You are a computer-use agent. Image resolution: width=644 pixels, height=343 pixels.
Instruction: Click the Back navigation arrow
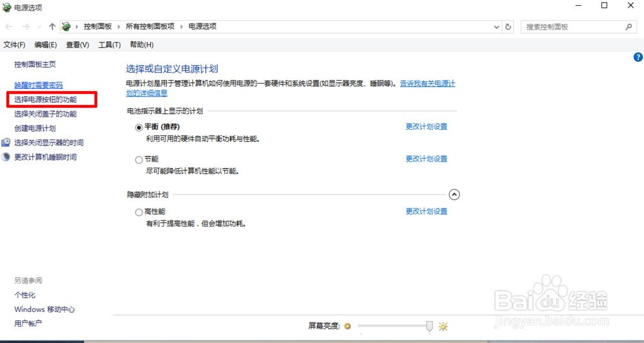[x=8, y=26]
